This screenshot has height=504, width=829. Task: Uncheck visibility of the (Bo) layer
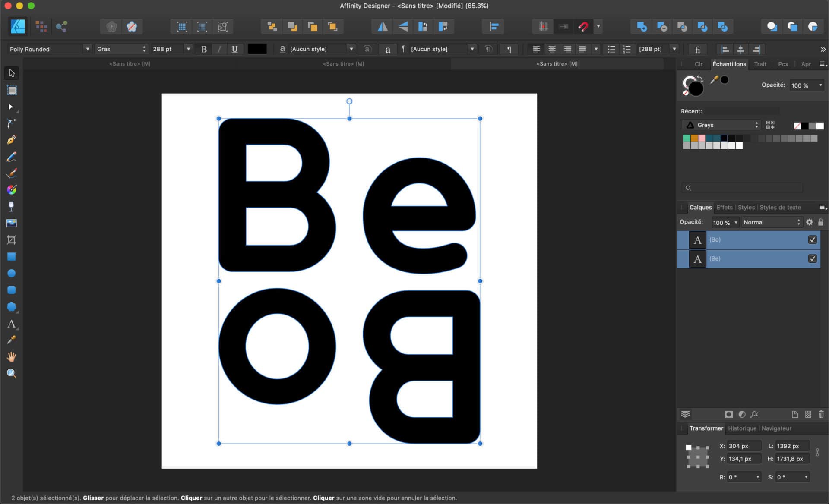(813, 240)
